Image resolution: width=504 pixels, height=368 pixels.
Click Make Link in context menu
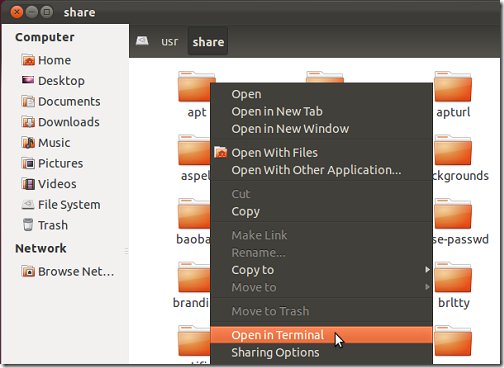(321, 235)
